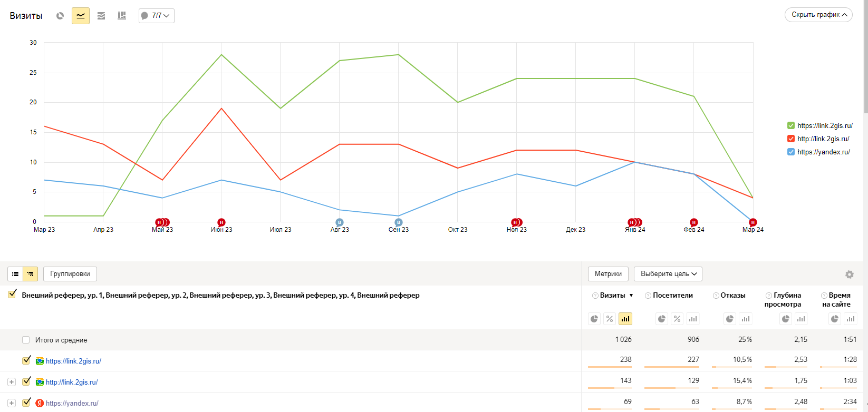Open the blue annotation marker at Сен 23

pyautogui.click(x=399, y=222)
